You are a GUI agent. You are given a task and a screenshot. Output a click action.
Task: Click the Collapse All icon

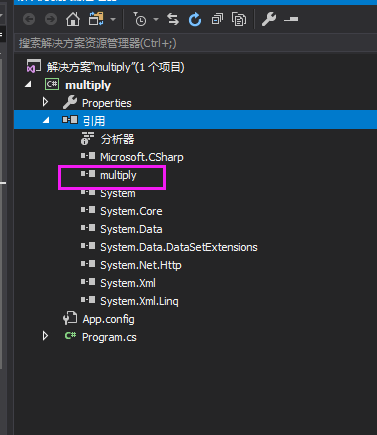217,19
